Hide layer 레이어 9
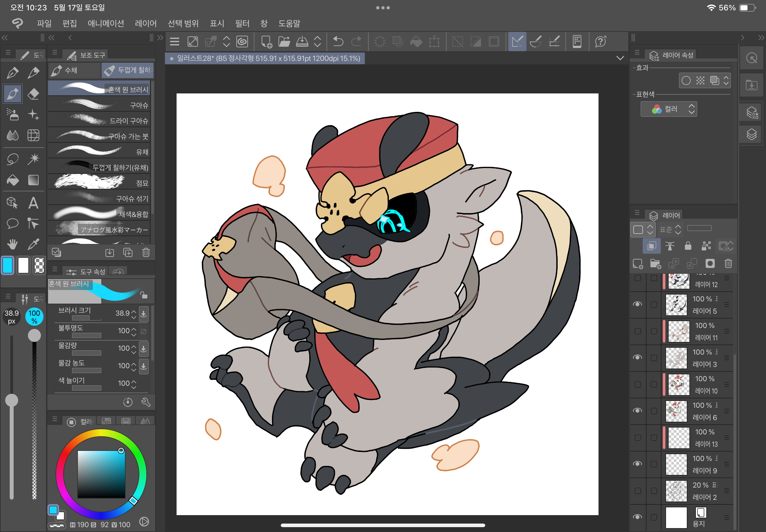The image size is (766, 532). point(637,464)
